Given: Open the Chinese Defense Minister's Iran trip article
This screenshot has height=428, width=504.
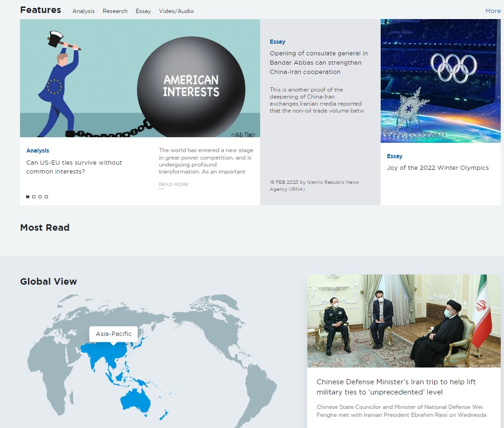Looking at the screenshot, I should pos(396,387).
